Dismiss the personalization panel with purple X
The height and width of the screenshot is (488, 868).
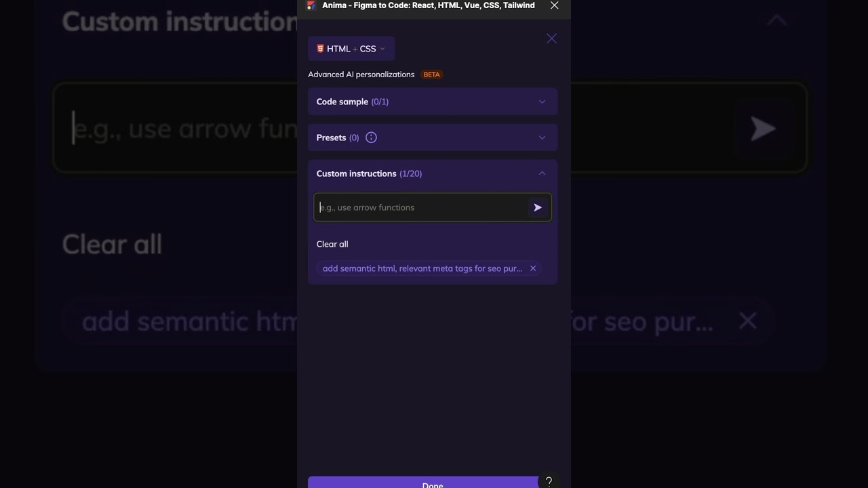click(551, 39)
